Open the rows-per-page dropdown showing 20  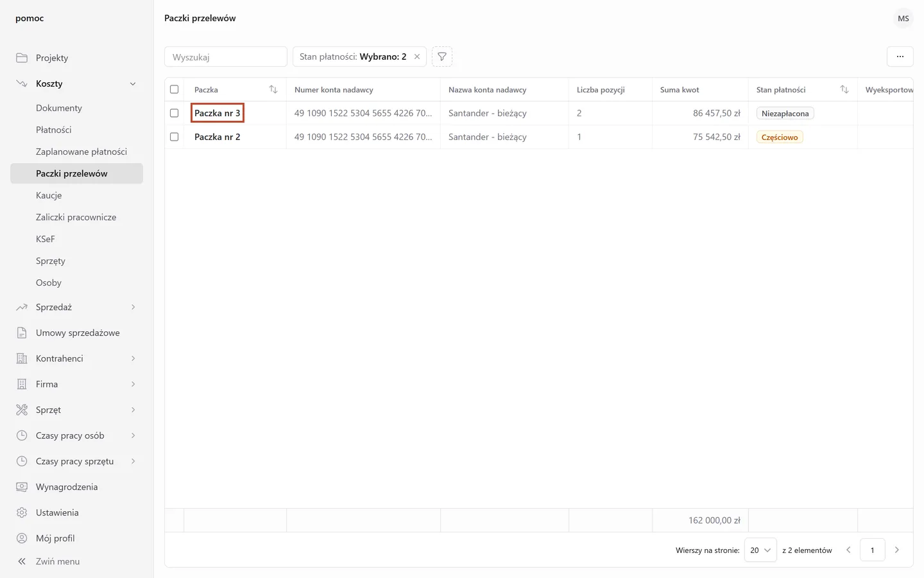[760, 550]
